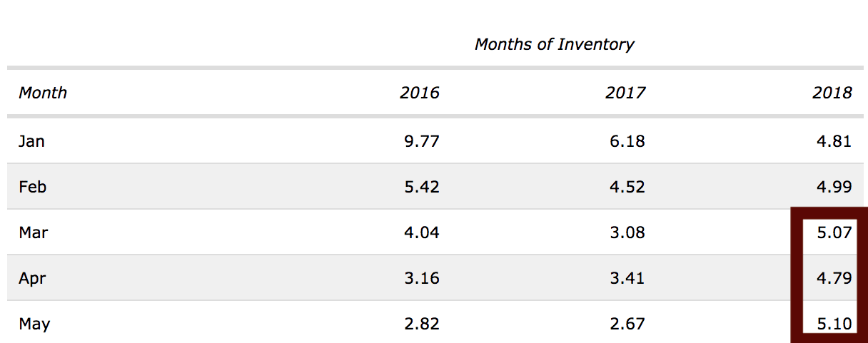Click the highlighted 4.79 value for Apr 2018

[x=834, y=278]
